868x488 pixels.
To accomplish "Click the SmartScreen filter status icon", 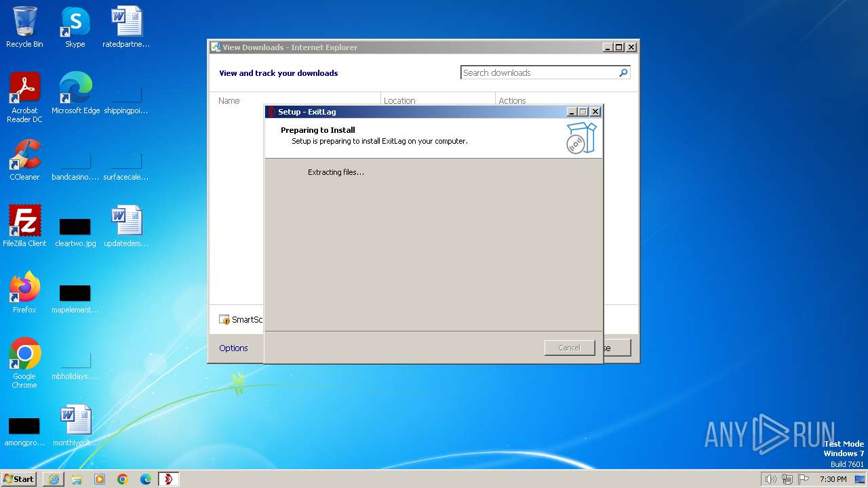I will click(x=224, y=319).
